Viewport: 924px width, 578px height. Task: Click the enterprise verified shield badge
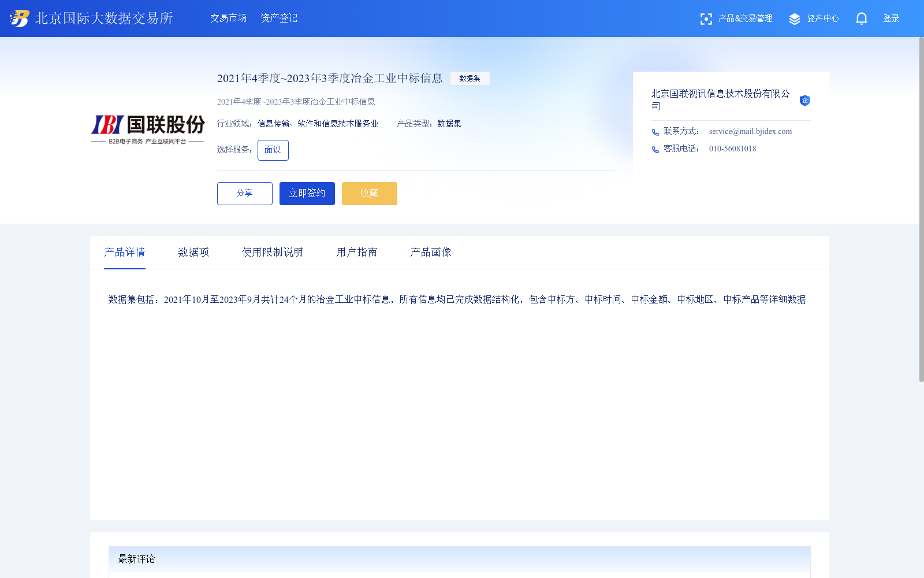[x=804, y=101]
